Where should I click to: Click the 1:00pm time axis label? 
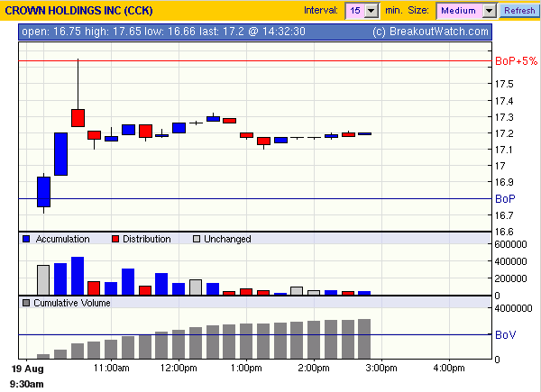[x=246, y=369]
